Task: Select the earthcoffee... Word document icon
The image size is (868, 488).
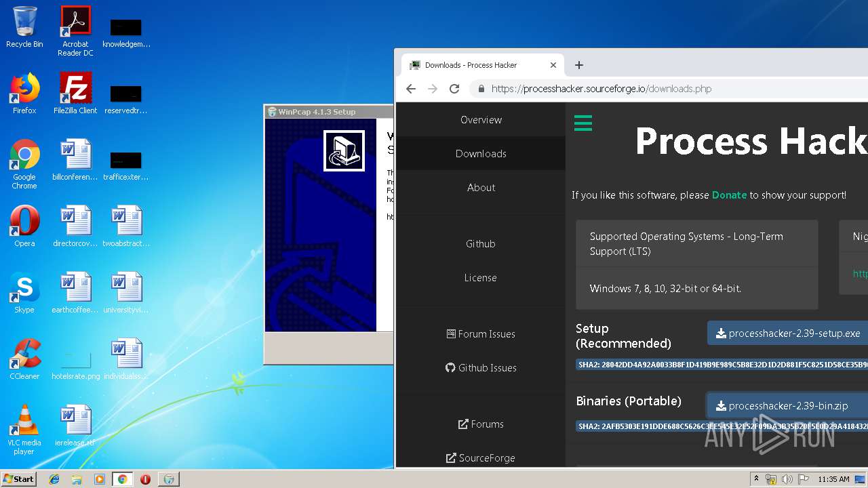Action: (75, 293)
